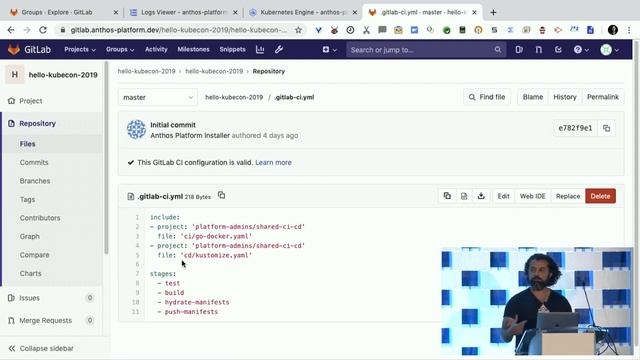This screenshot has width=640, height=360.
Task: Open the Admin area wrench icon
Action: tap(279, 49)
